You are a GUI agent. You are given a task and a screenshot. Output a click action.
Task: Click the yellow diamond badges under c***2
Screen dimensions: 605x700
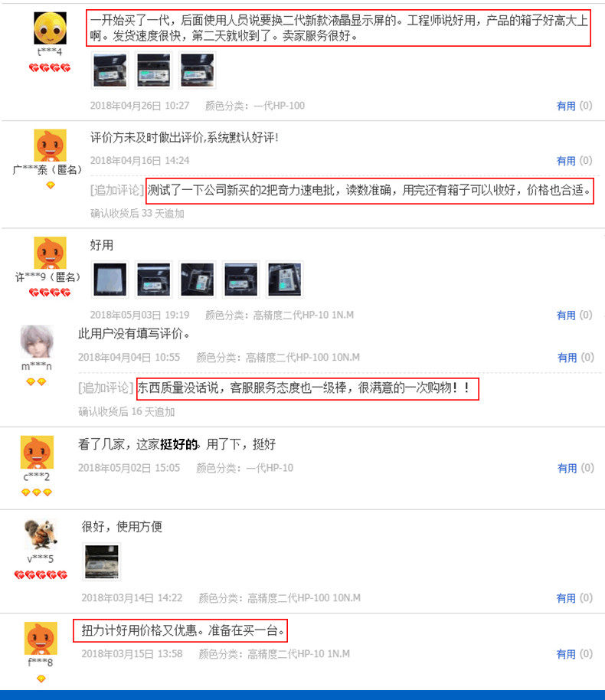coord(37,492)
